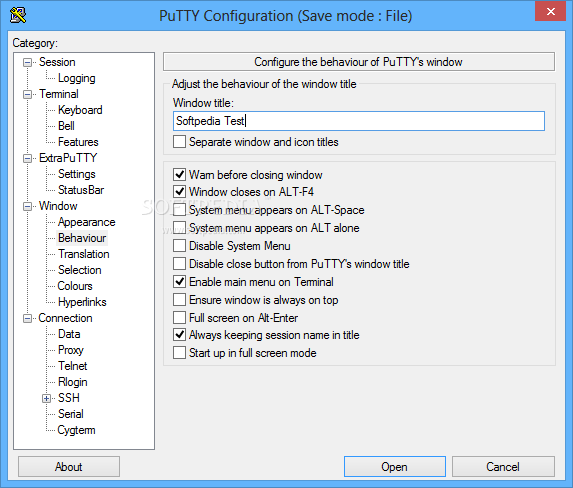Open Hyperlinks settings
This screenshot has height=488, width=573.
[x=82, y=302]
